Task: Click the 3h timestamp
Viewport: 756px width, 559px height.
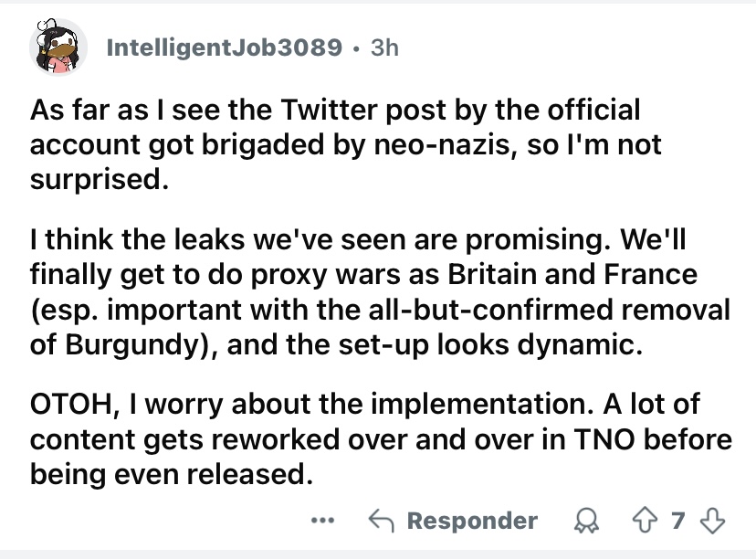Action: pyautogui.click(x=384, y=47)
